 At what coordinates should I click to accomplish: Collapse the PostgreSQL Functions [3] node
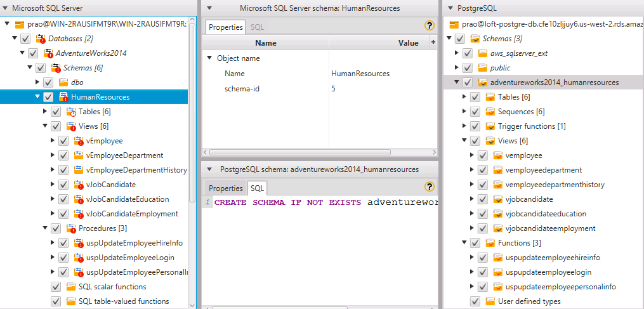point(464,243)
